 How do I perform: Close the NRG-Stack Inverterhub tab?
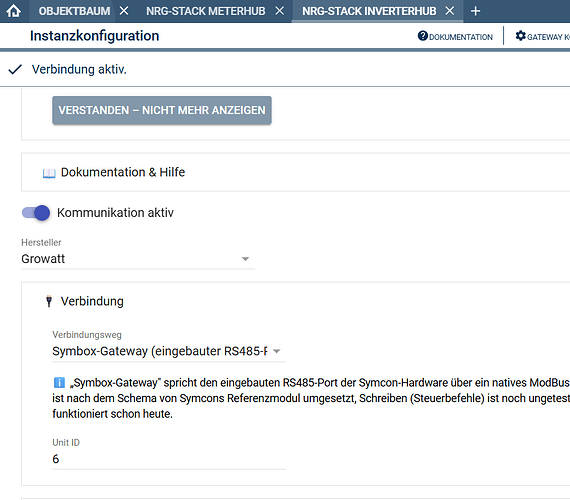click(x=450, y=11)
